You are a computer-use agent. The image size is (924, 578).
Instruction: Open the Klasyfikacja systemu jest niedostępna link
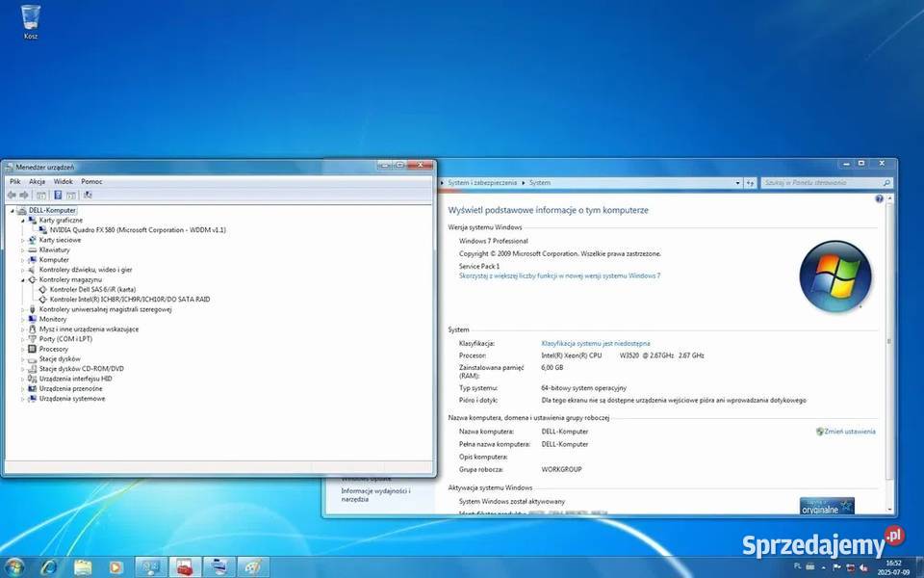pyautogui.click(x=596, y=342)
